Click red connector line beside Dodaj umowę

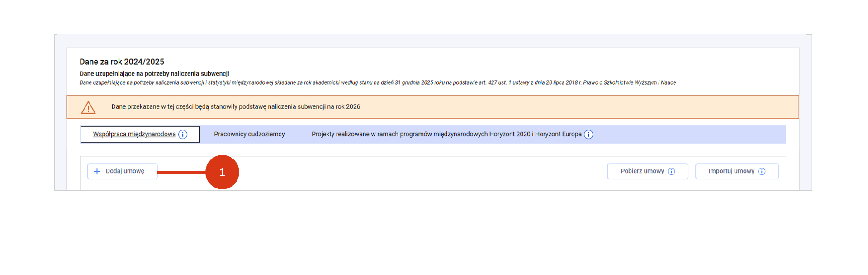point(181,172)
